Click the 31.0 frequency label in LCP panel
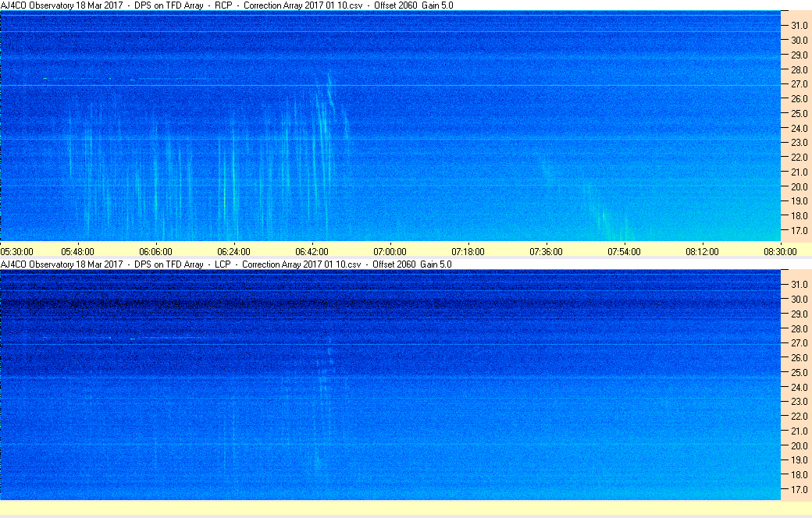Image resolution: width=812 pixels, height=518 pixels. [x=799, y=285]
